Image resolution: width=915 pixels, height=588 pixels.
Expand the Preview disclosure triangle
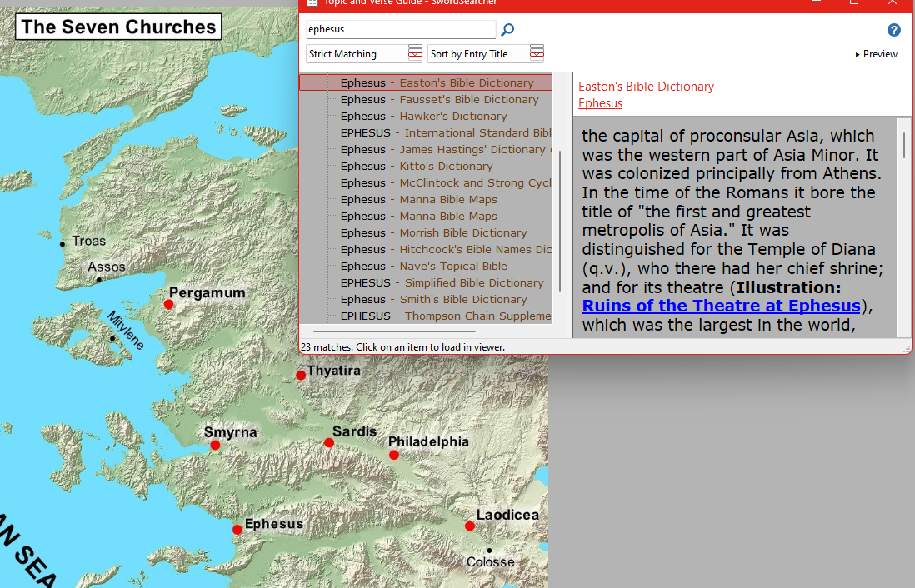[x=857, y=54]
